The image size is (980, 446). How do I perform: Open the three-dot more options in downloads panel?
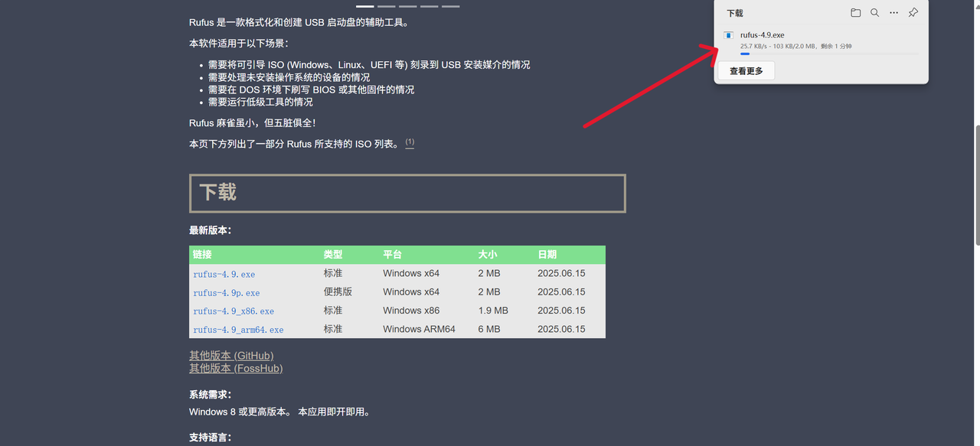click(x=893, y=13)
